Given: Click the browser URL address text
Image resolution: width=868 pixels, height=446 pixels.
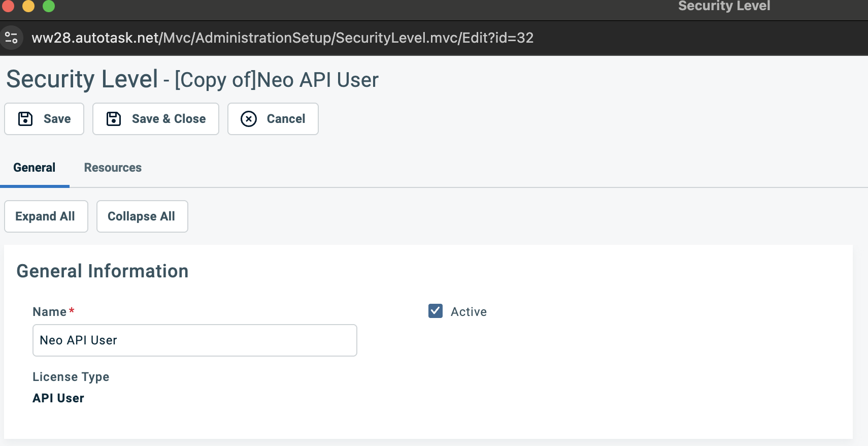Looking at the screenshot, I should pyautogui.click(x=283, y=38).
